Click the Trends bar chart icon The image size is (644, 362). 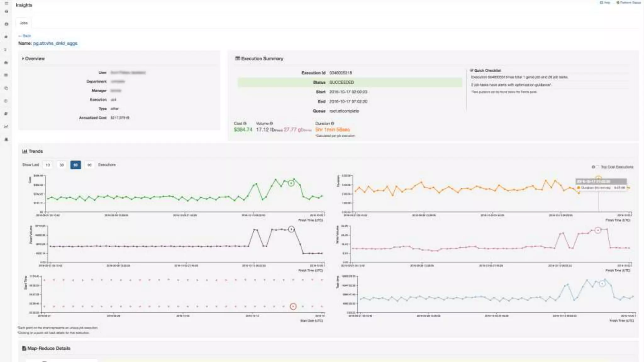click(x=25, y=151)
